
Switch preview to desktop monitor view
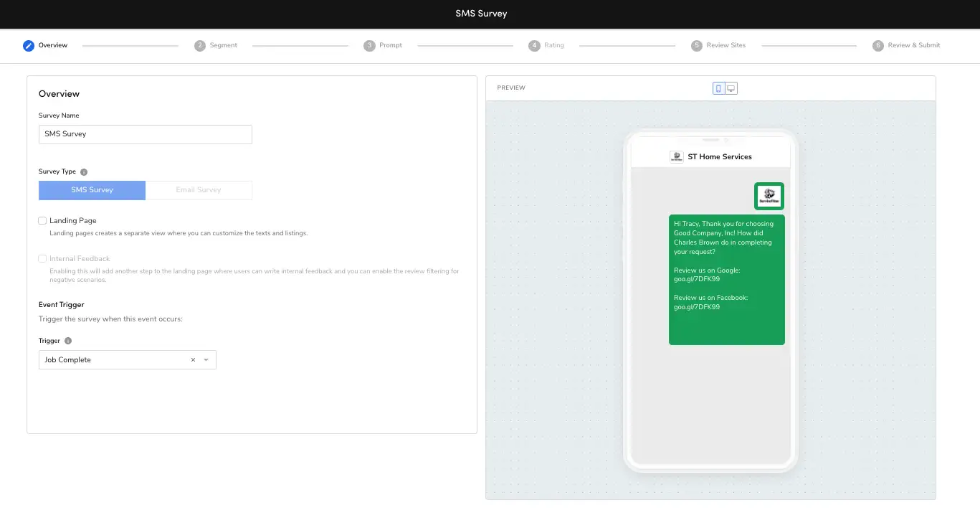[x=731, y=88]
